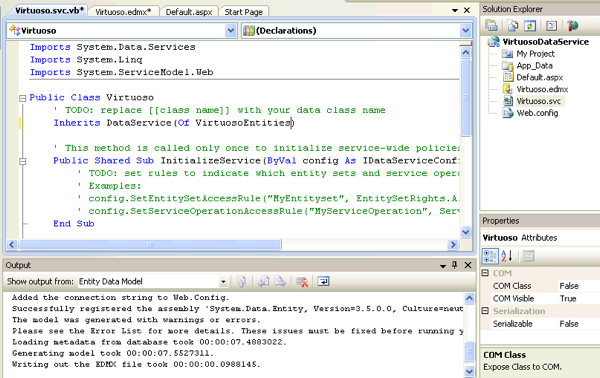Screen dimensions: 600x378
Task: Click the Serializable property row
Action: 540,324
